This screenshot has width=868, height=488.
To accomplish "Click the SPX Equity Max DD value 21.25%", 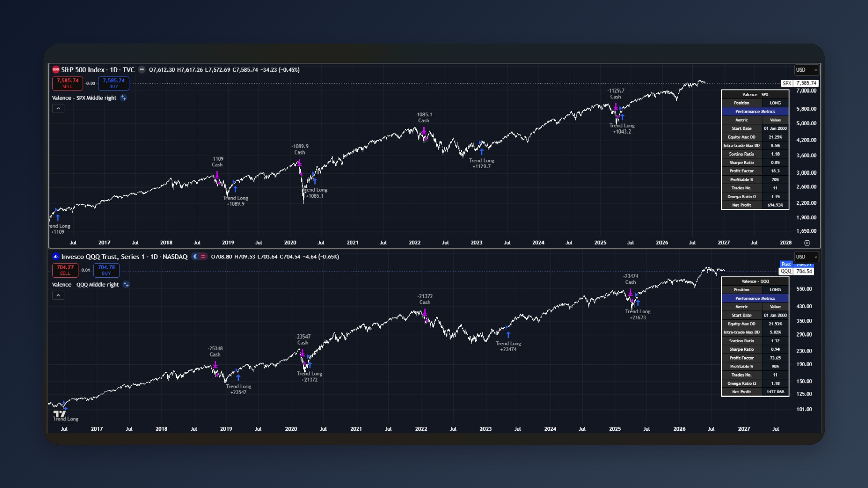I will tap(775, 137).
